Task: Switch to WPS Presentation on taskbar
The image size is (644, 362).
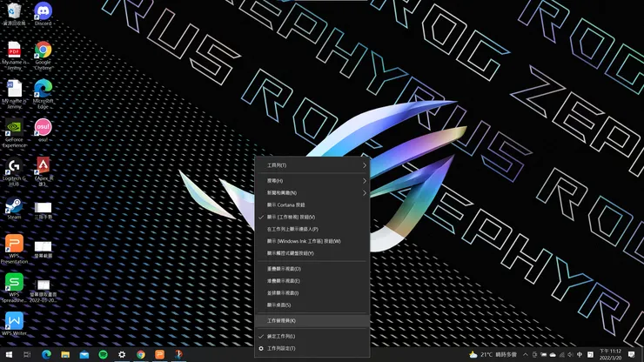Action: click(x=160, y=354)
